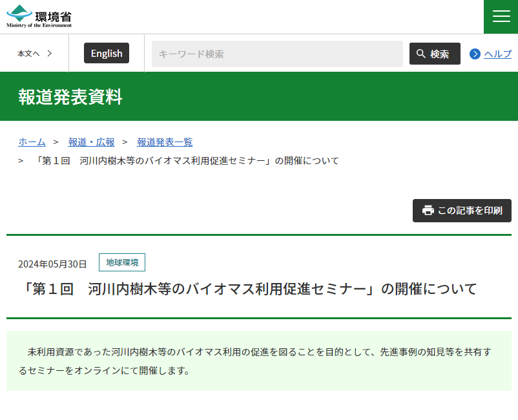Viewport: 518px width, 420px height.
Task: Activate the 本文へ skip-to-content link
Action: pyautogui.click(x=28, y=54)
